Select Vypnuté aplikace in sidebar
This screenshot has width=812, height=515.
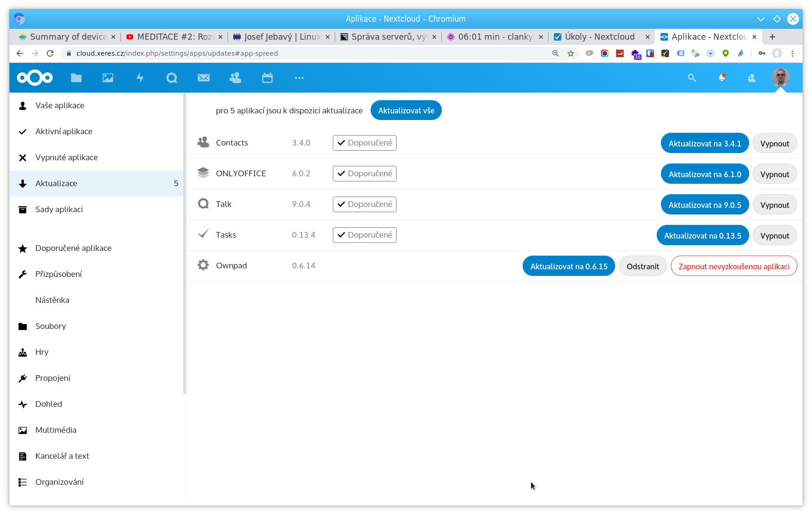pos(96,157)
